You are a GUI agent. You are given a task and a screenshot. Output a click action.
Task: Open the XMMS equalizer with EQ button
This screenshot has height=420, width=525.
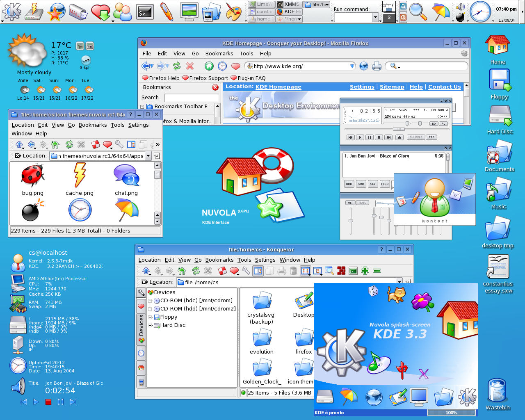pos(433,123)
